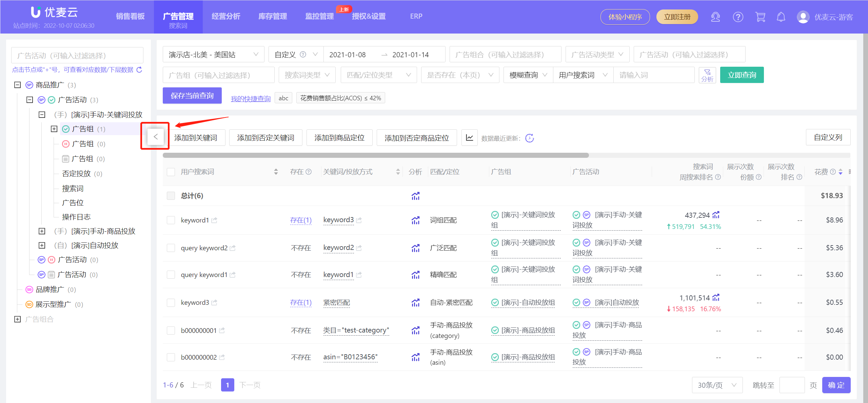
Task: Switch to the 库存管理 tab
Action: pos(273,16)
